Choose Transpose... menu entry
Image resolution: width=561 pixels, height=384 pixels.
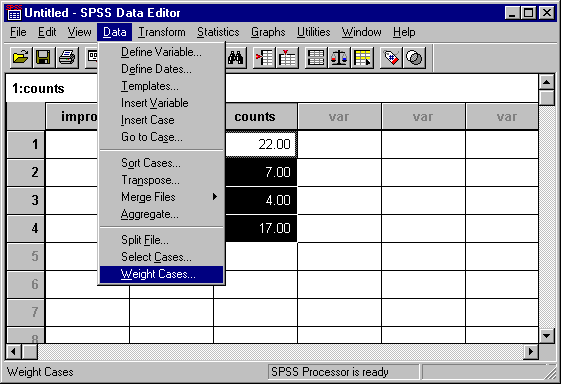(161, 180)
